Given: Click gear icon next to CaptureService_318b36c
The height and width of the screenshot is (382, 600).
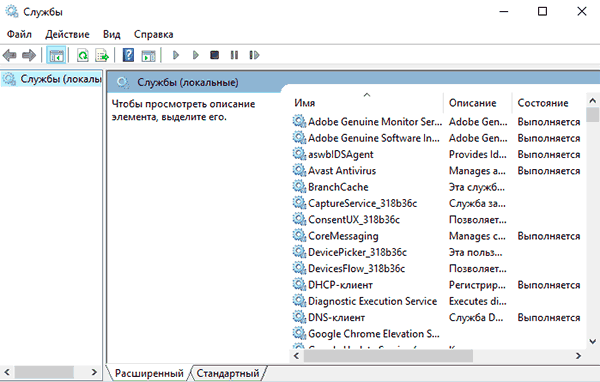Looking at the screenshot, I should click(299, 203).
